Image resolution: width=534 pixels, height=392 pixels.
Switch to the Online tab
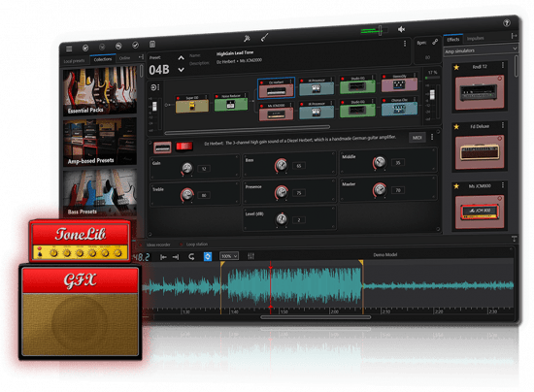click(124, 58)
